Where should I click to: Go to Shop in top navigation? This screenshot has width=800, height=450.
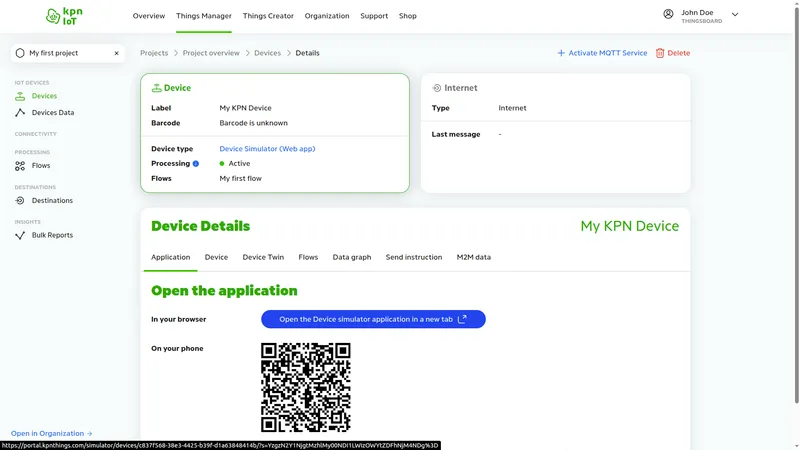click(408, 16)
